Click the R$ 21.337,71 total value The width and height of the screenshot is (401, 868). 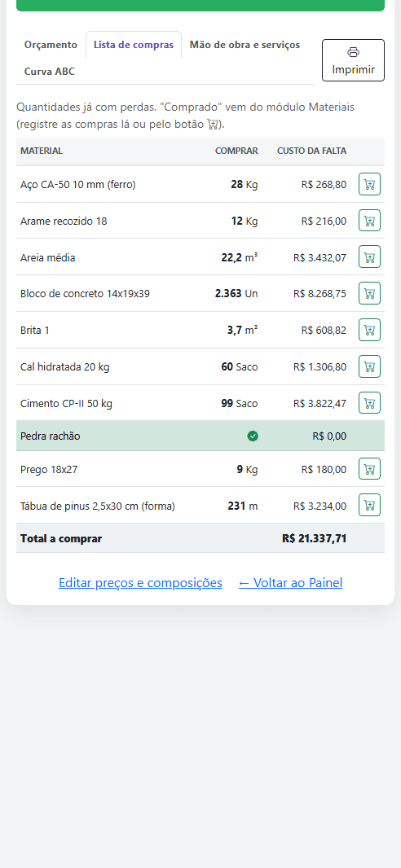[314, 538]
